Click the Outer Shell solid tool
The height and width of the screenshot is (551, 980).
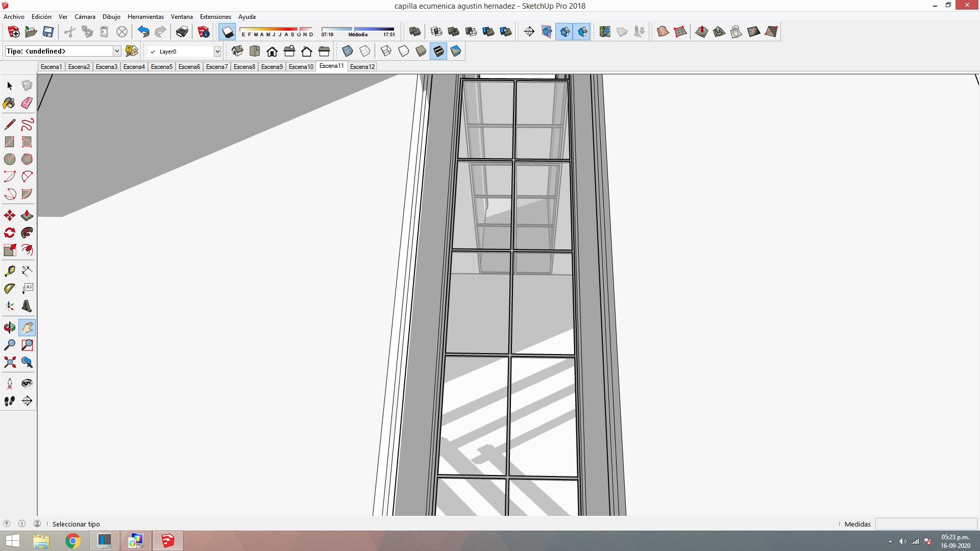415,32
